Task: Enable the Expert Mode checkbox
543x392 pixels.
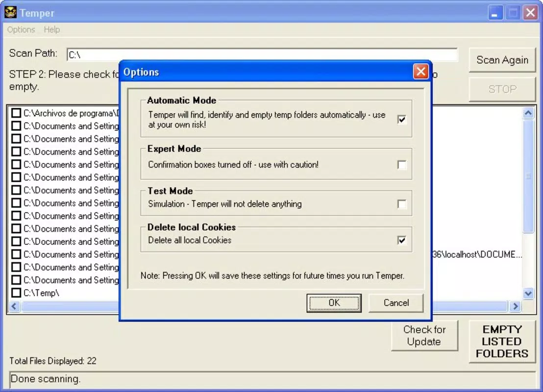Action: coord(402,165)
